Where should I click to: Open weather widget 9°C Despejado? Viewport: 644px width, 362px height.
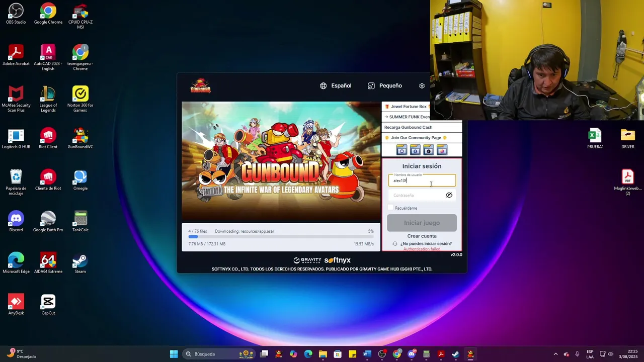[22, 354]
